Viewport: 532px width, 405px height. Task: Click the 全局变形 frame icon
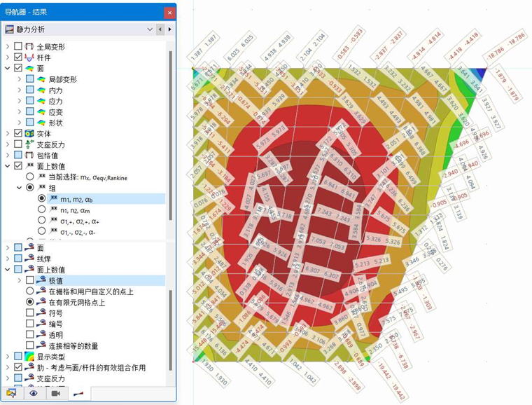pyautogui.click(x=29, y=46)
